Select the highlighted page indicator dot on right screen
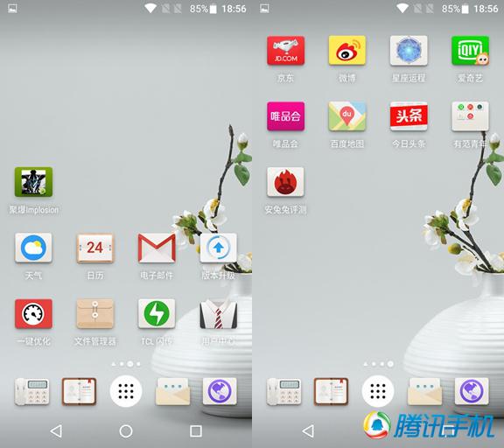The image size is (504, 448). click(390, 364)
